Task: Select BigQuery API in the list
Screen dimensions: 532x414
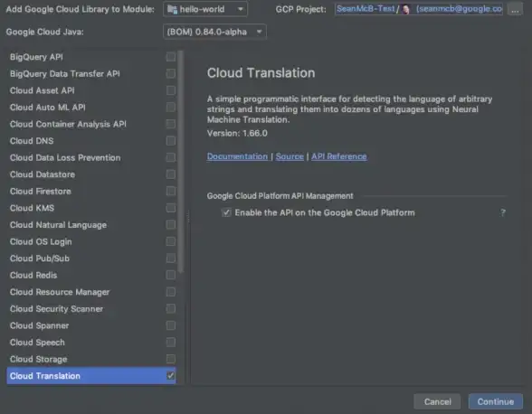Action: 91,57
